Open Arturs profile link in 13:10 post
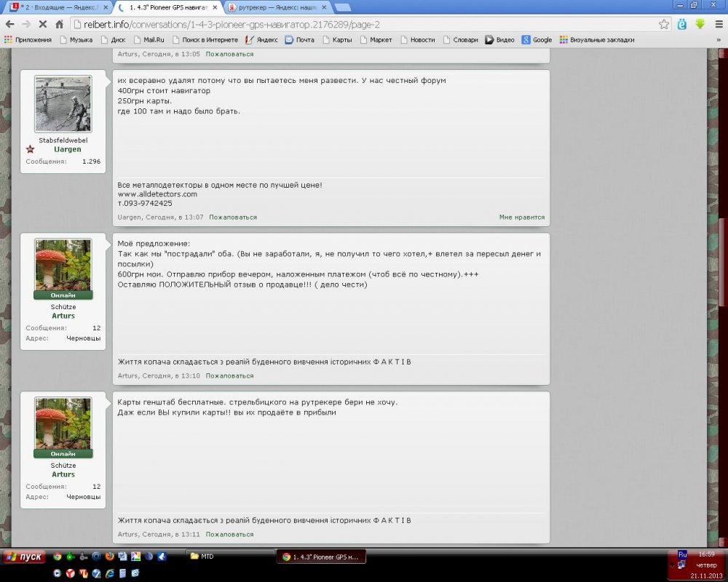Image resolution: width=728 pixels, height=582 pixels. pyautogui.click(x=63, y=316)
